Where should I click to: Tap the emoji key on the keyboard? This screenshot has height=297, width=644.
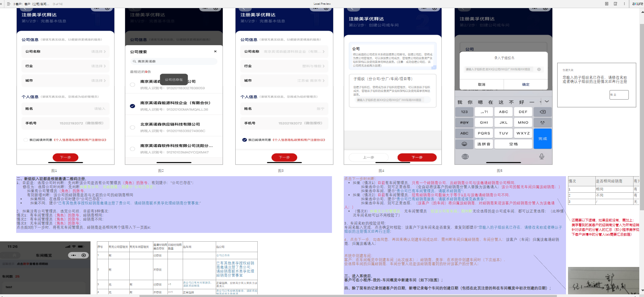tap(464, 144)
